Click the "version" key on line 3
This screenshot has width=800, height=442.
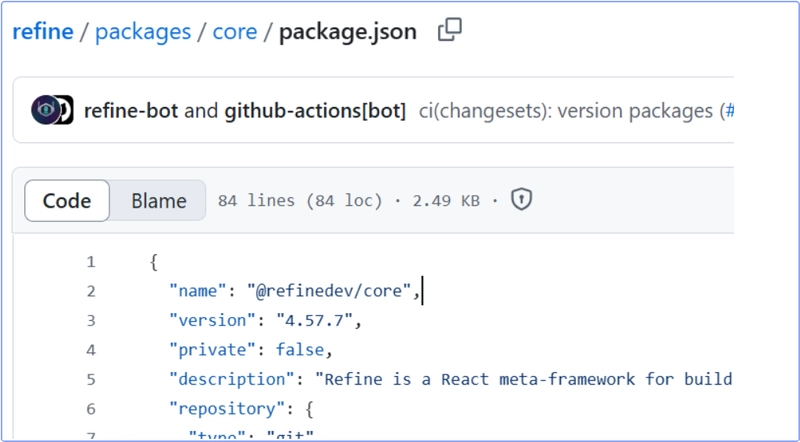point(213,321)
